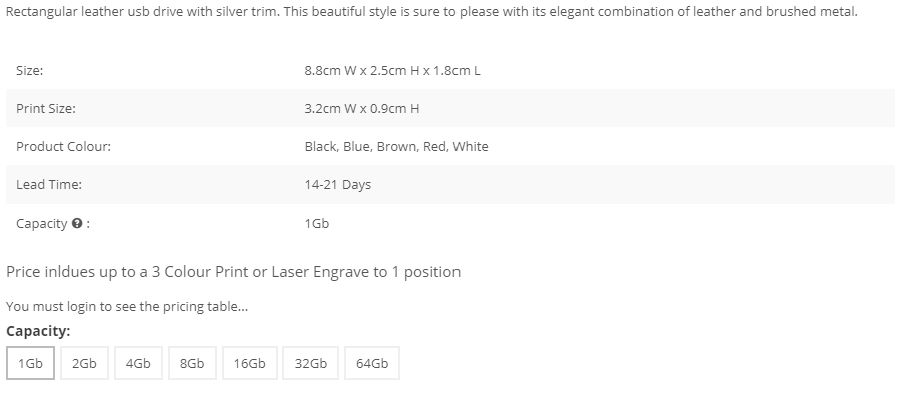
Task: Click the Size dimensions value
Action: (393, 71)
